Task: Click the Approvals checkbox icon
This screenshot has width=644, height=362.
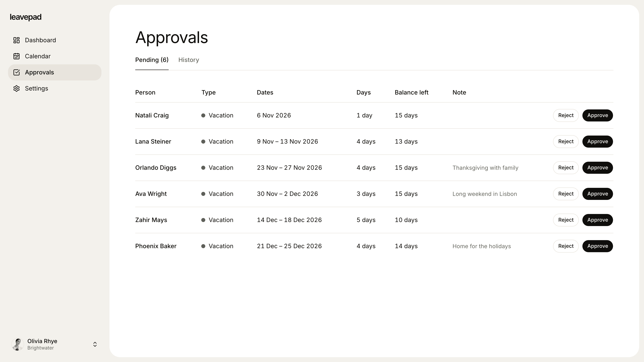Action: point(17,72)
